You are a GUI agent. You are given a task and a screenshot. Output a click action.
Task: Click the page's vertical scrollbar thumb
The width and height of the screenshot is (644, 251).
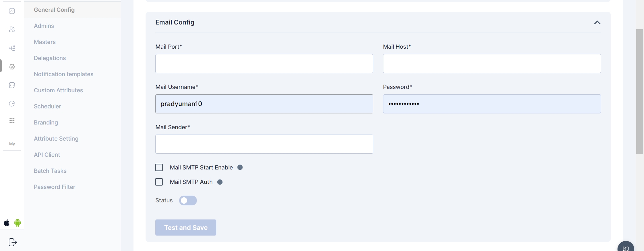(x=640, y=91)
